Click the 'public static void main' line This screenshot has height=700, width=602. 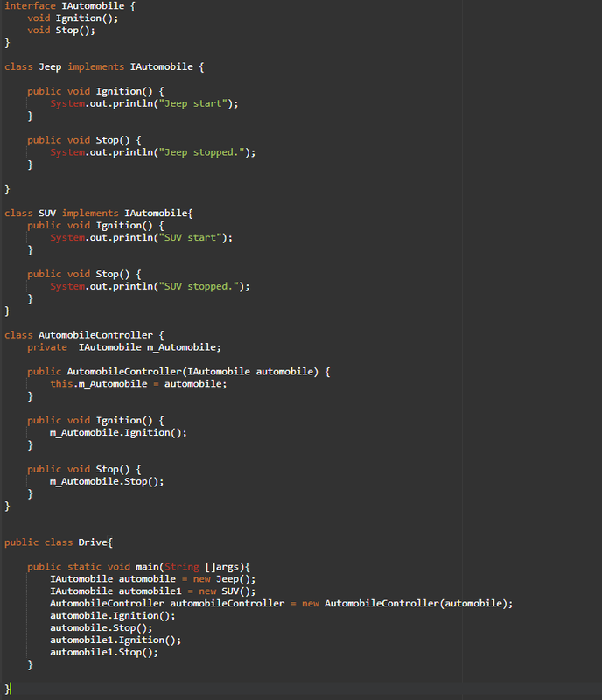pyautogui.click(x=139, y=567)
